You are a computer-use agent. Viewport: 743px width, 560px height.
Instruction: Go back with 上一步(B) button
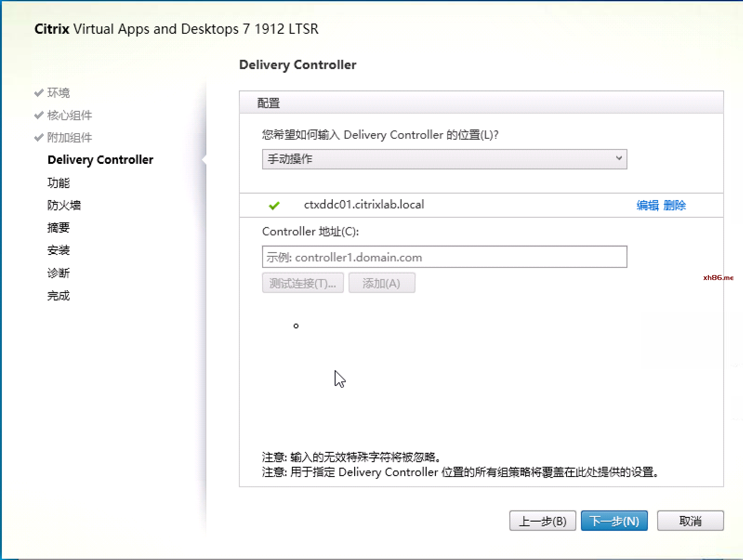coord(542,521)
